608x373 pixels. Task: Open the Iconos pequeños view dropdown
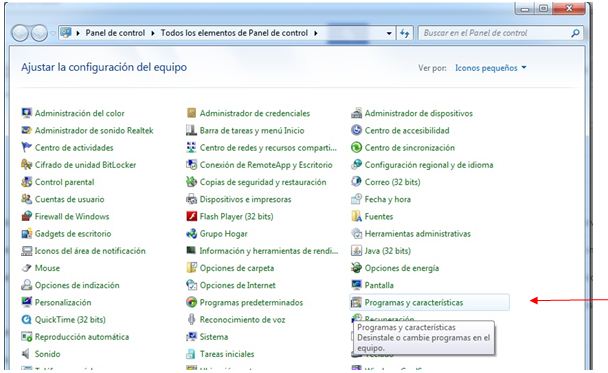coord(491,68)
